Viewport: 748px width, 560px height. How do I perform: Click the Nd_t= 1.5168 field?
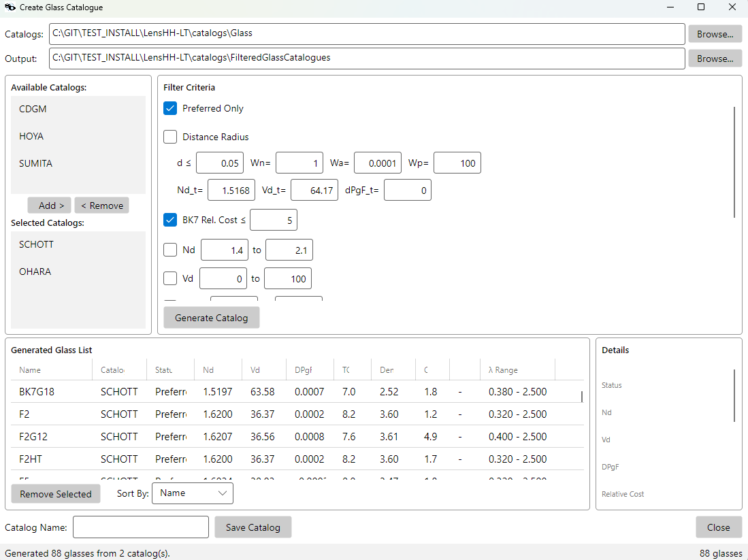coord(231,191)
